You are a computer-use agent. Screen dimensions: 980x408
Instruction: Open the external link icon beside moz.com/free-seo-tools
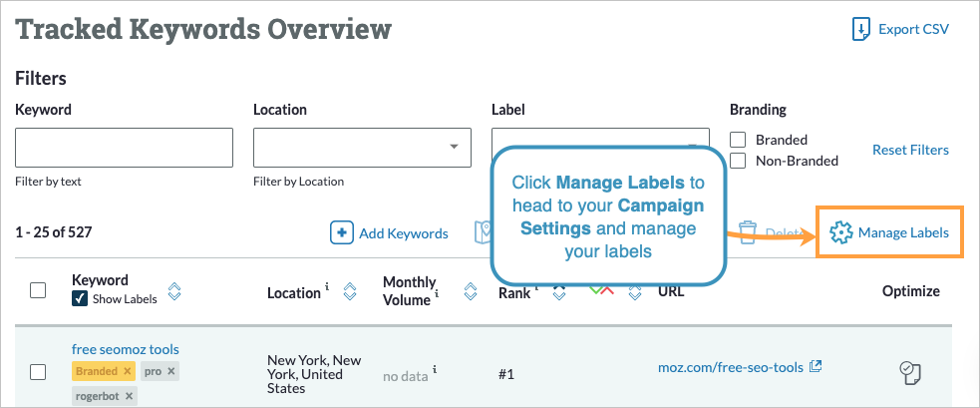tap(816, 366)
